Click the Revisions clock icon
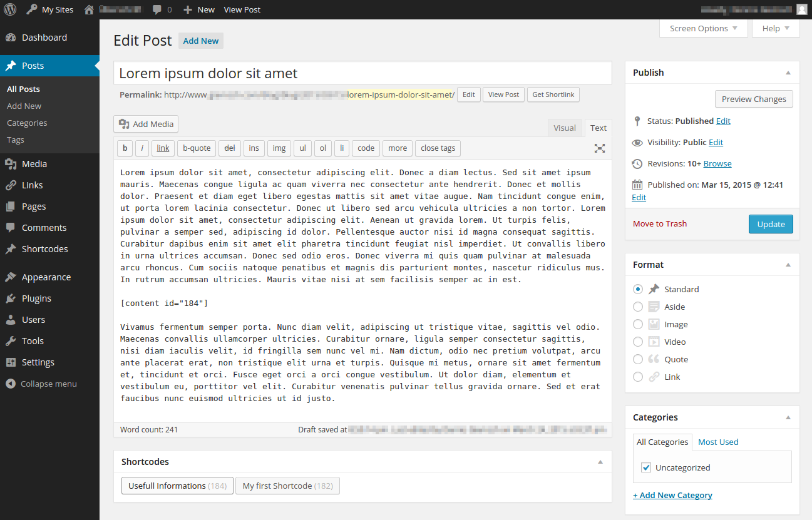812x520 pixels. click(637, 163)
